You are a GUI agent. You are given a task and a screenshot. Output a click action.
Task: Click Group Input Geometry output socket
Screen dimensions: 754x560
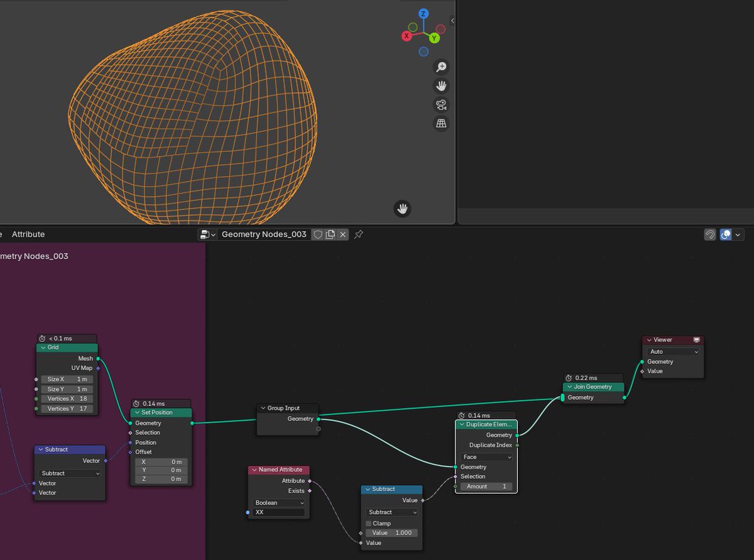[319, 419]
